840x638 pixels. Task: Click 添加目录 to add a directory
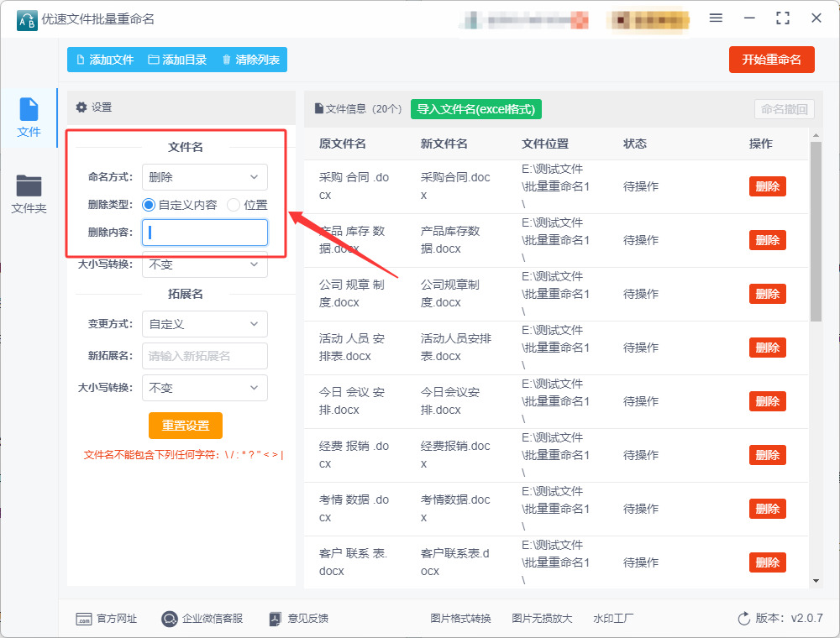tap(177, 60)
